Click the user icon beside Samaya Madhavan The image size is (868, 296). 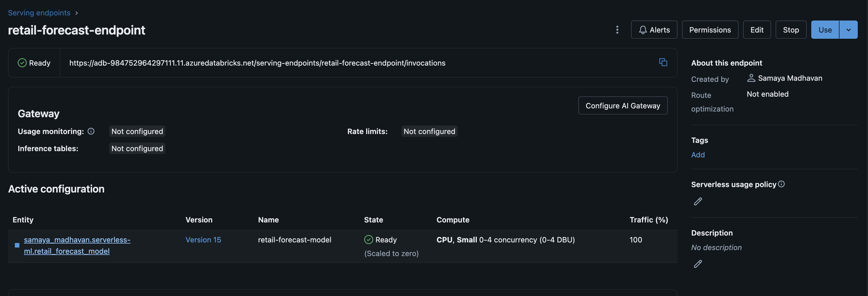pos(751,78)
